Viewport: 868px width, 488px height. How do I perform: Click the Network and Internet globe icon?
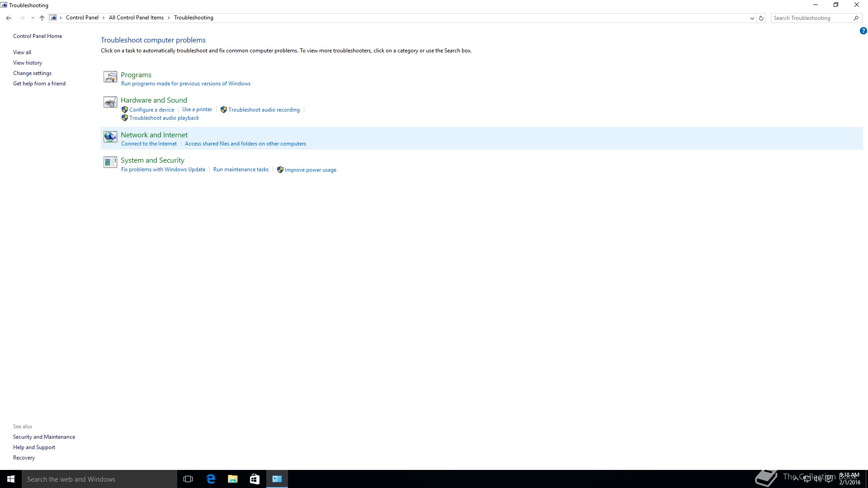coord(110,137)
